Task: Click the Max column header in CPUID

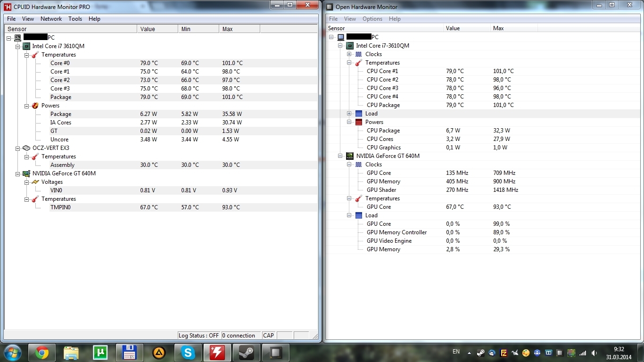Action: (x=239, y=29)
